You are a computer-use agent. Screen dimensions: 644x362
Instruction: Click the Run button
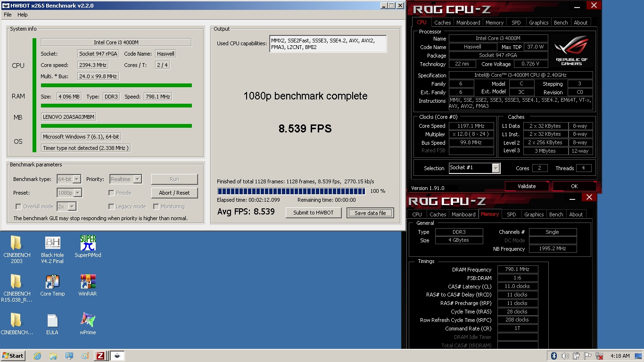tap(174, 179)
